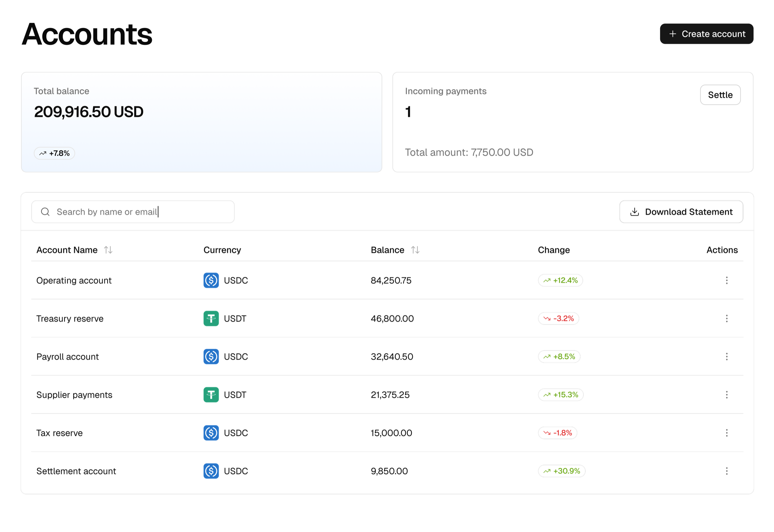
Task: Click the Create account button
Action: pyautogui.click(x=706, y=34)
